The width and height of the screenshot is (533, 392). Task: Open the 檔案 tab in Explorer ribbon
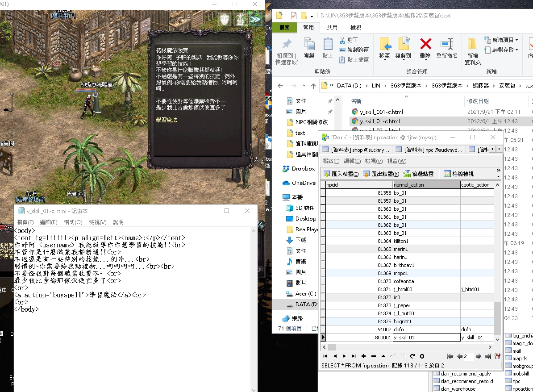pyautogui.click(x=284, y=28)
